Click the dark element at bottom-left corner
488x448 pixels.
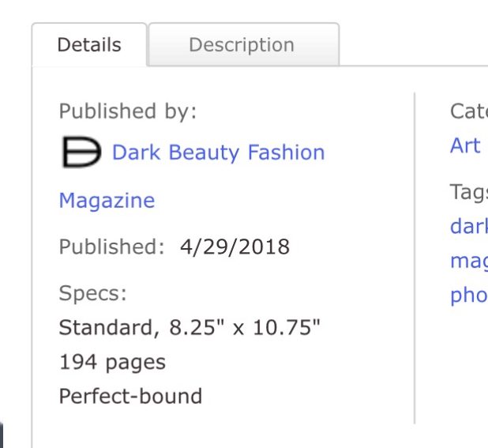pyautogui.click(x=2, y=436)
